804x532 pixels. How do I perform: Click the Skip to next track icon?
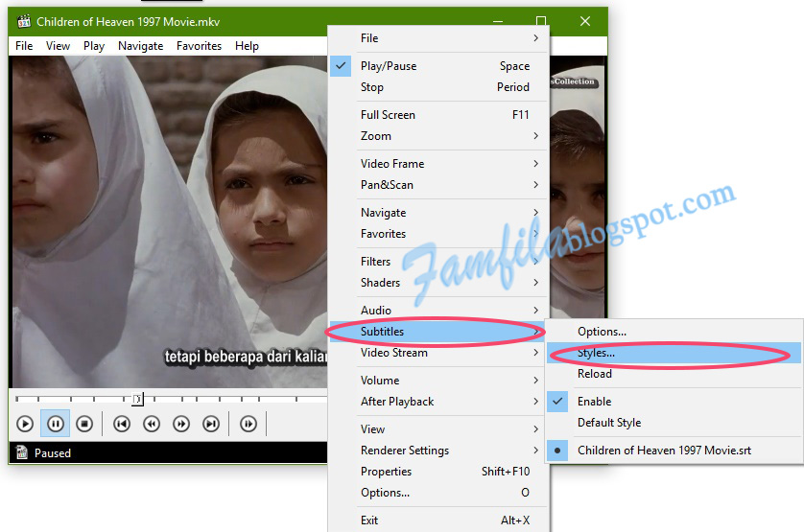(x=211, y=424)
